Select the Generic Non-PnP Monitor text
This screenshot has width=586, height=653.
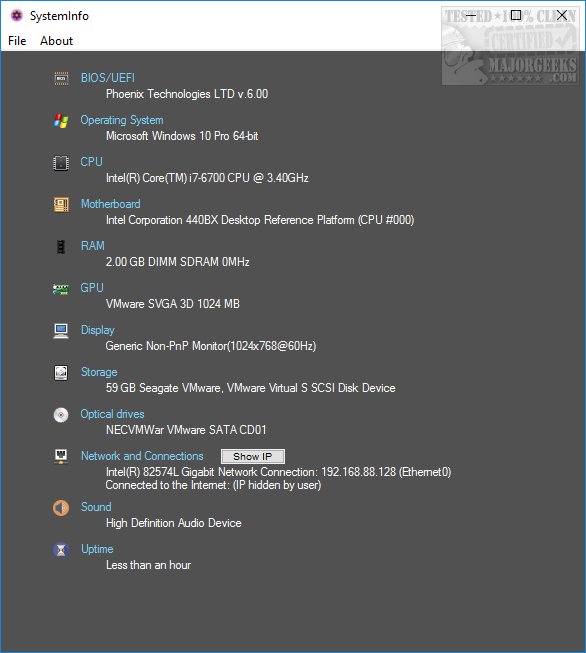coord(211,346)
